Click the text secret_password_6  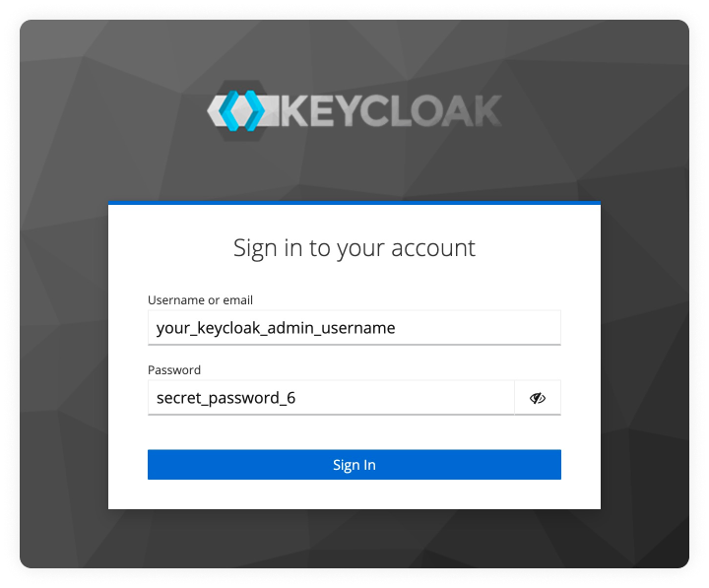226,398
